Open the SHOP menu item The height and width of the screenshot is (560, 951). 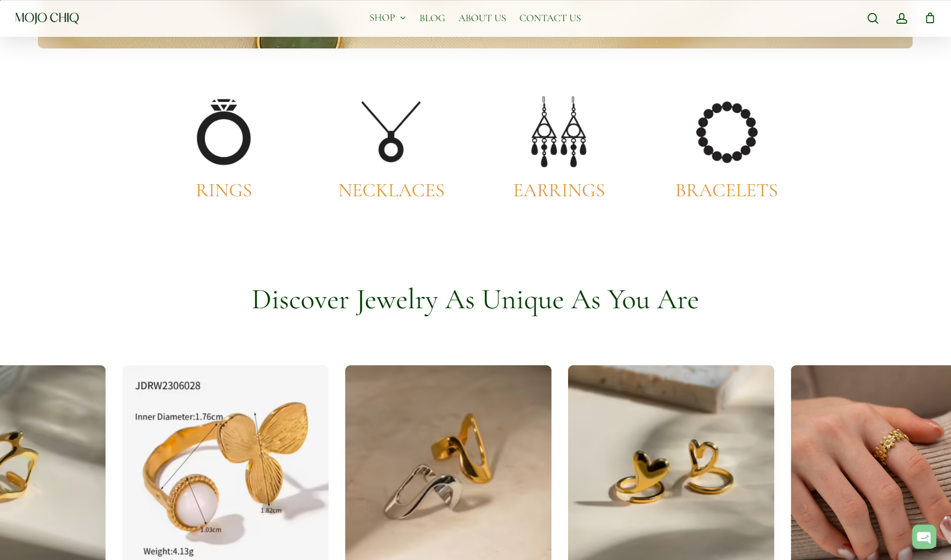pos(382,18)
